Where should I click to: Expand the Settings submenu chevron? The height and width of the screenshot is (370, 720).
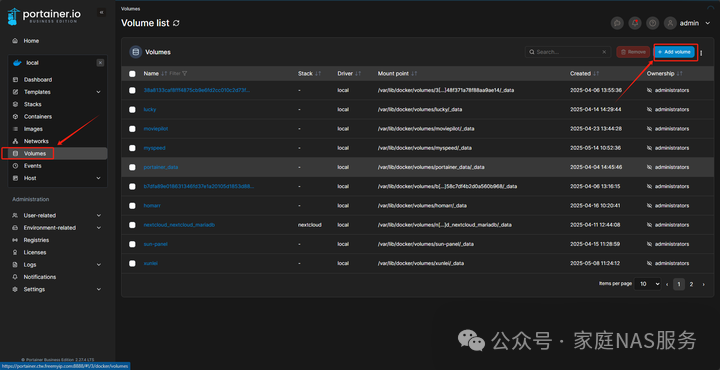pyautogui.click(x=98, y=290)
